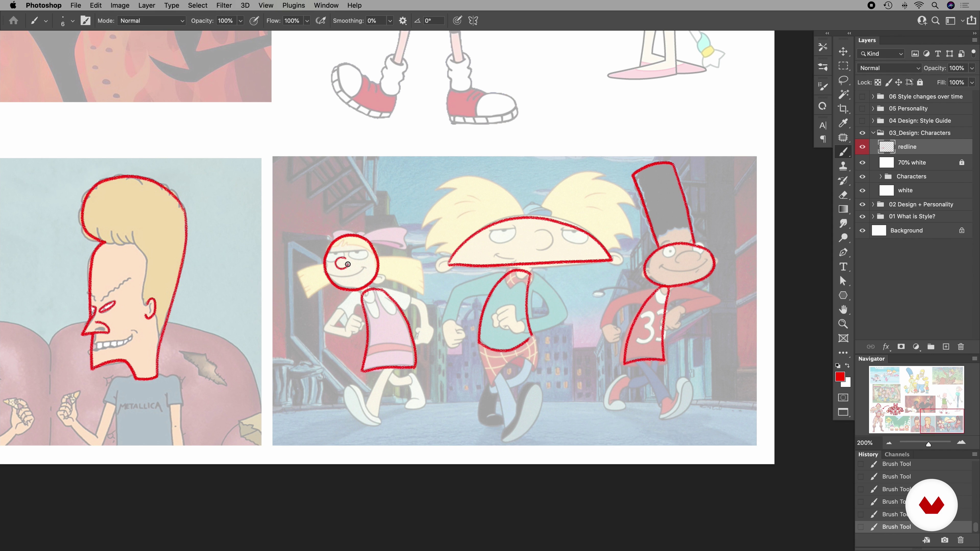Select the Clone Stamp tool
This screenshot has width=980, height=551.
coord(843,166)
